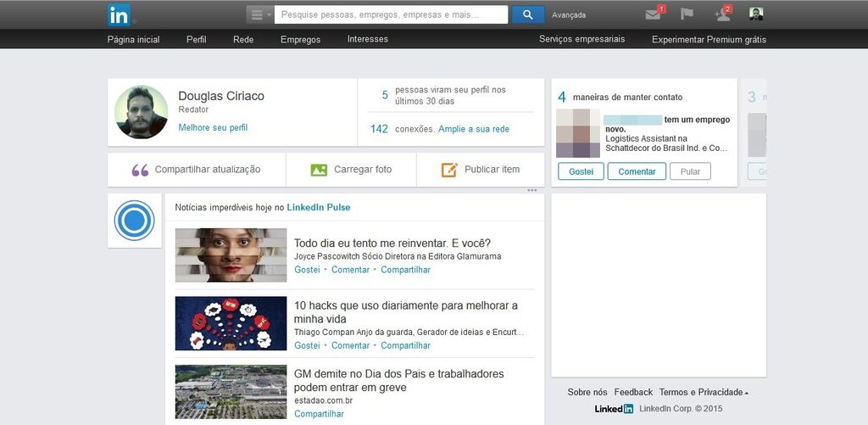Click the orange pencil publish icon
868x425 pixels.
tap(449, 171)
